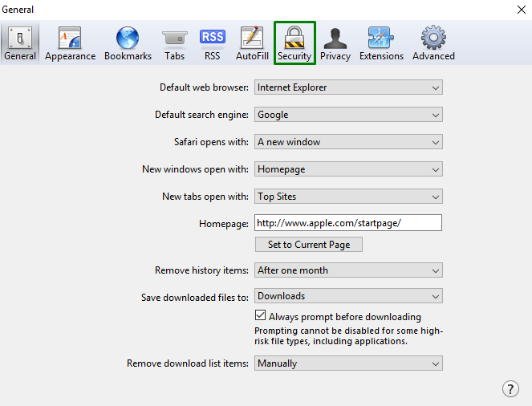This screenshot has height=406, width=532.
Task: Click the Homepage URL text field
Action: (348, 224)
